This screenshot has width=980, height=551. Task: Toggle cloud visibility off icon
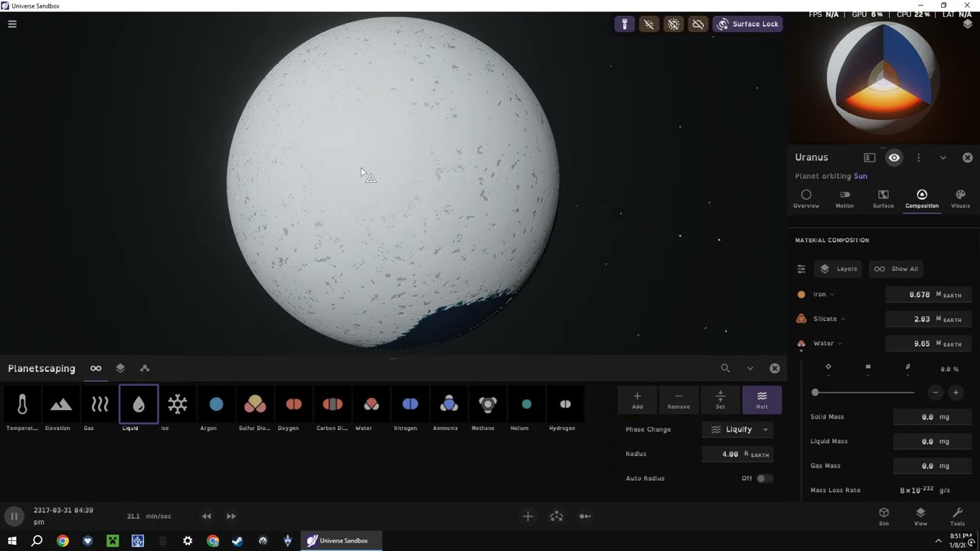coord(698,24)
